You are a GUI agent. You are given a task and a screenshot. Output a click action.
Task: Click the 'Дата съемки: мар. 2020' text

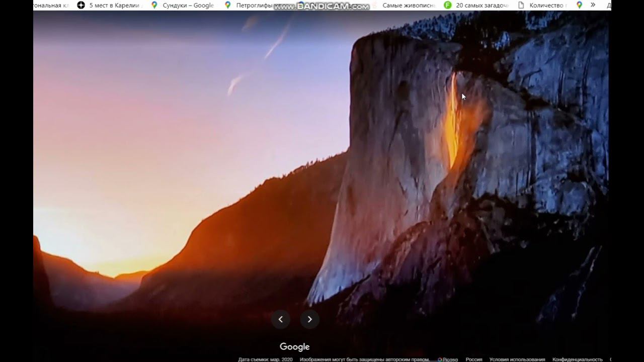(x=265, y=359)
